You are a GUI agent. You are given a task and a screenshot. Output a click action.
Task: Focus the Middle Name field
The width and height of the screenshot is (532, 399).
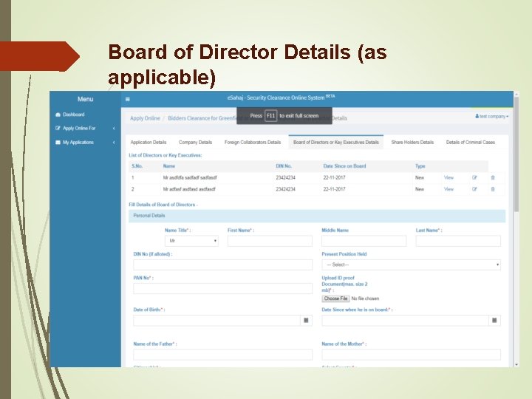[364, 241]
